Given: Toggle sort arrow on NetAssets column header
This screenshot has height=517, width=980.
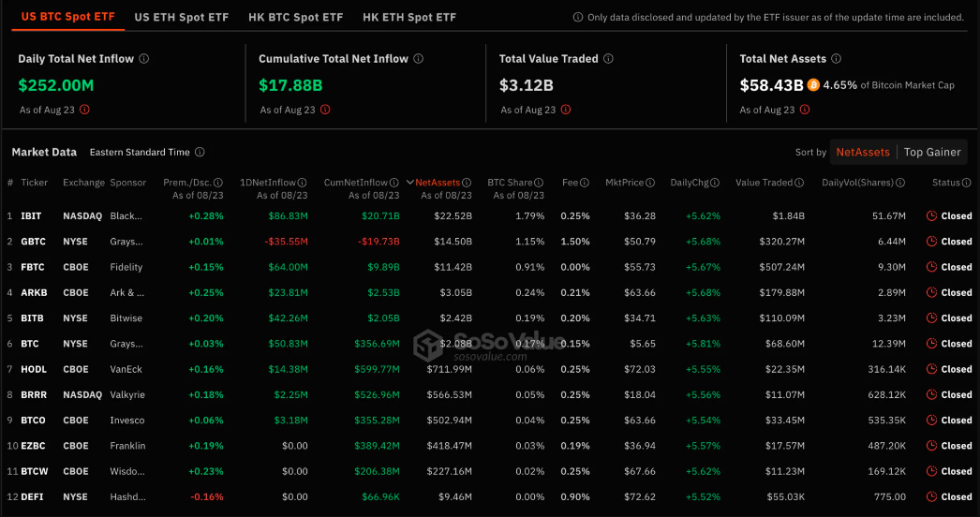Looking at the screenshot, I should pos(410,183).
